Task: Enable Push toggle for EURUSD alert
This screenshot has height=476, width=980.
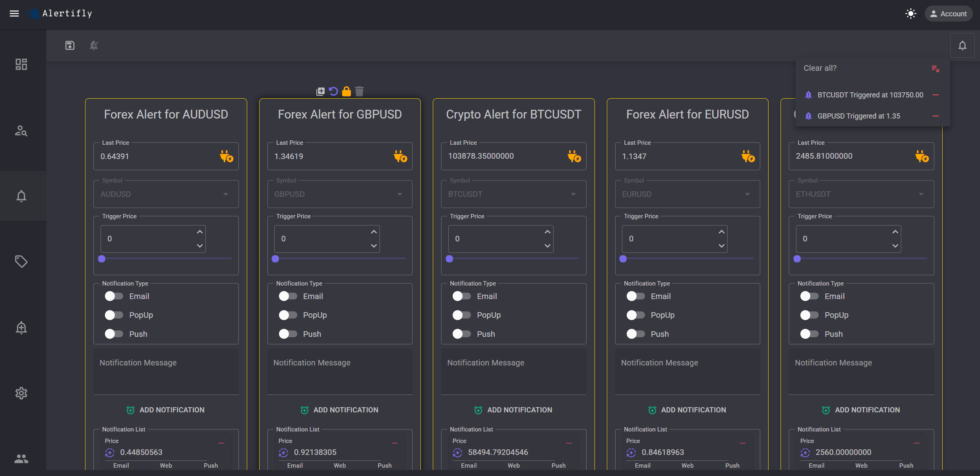Action: point(635,334)
